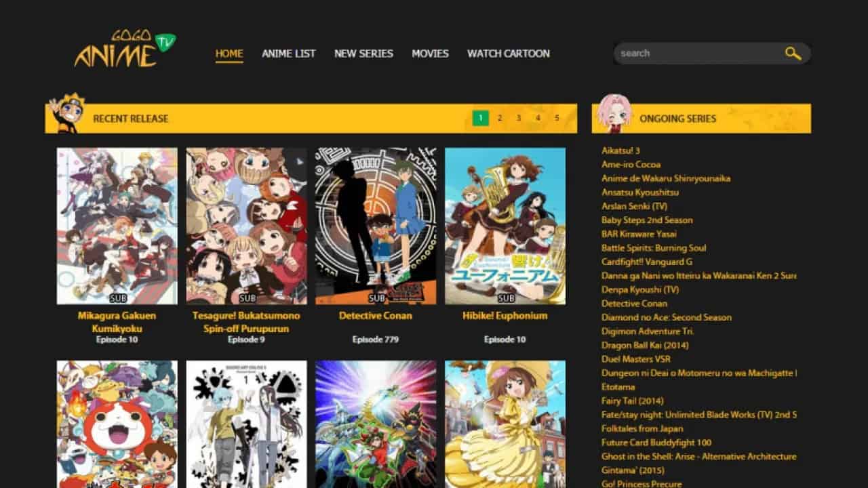Viewport: 868px width, 488px height.
Task: Open the Hibike! Euphonium cover image
Action: [x=505, y=226]
